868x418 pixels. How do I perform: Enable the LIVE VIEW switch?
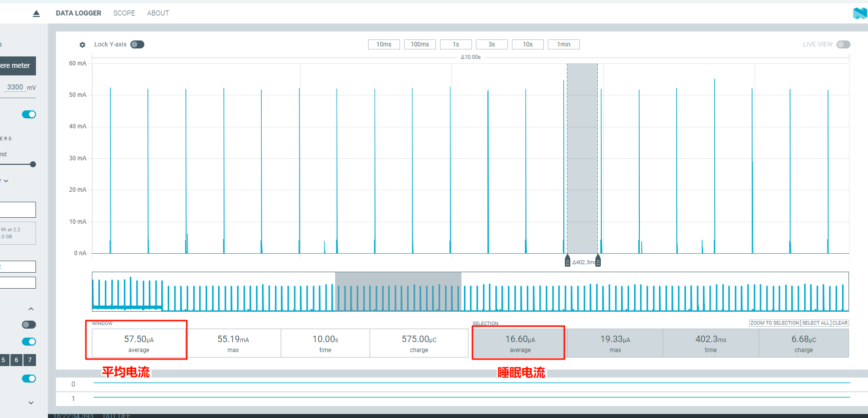[x=844, y=44]
